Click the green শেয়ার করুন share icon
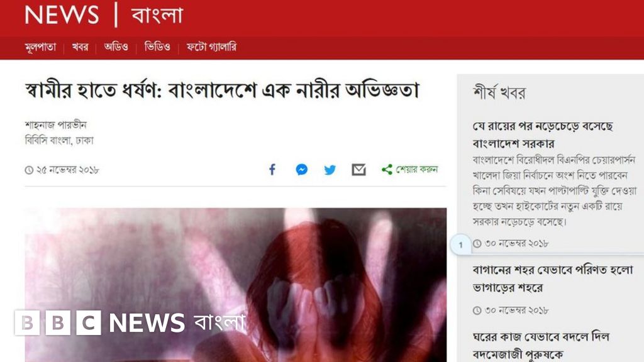The height and width of the screenshot is (362, 644). pyautogui.click(x=387, y=170)
